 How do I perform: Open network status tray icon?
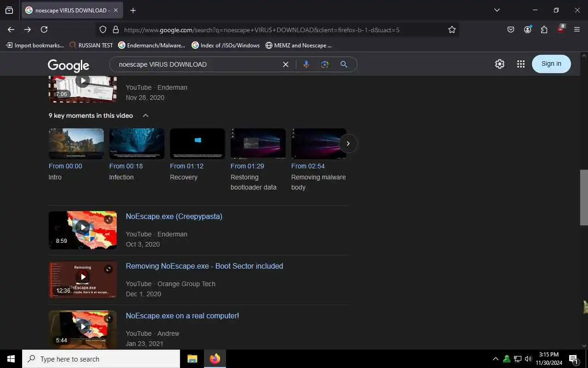(518, 359)
